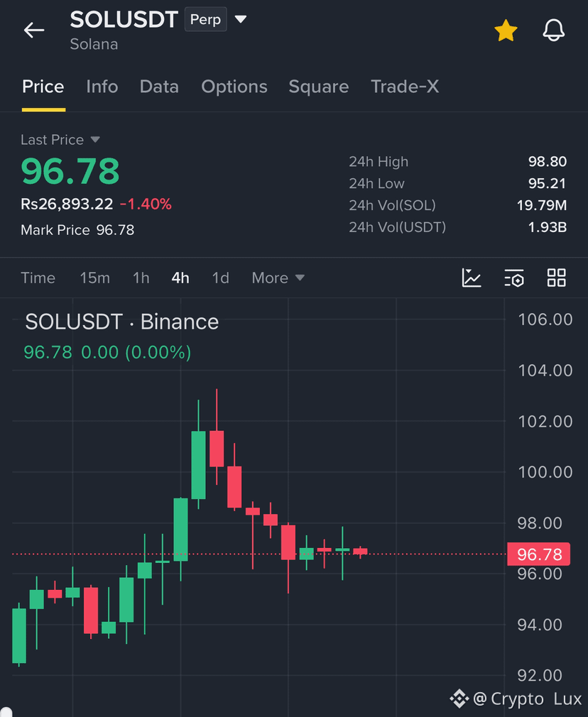Expand the SOLUSDT Perp pair dropdown arrow

tap(241, 18)
